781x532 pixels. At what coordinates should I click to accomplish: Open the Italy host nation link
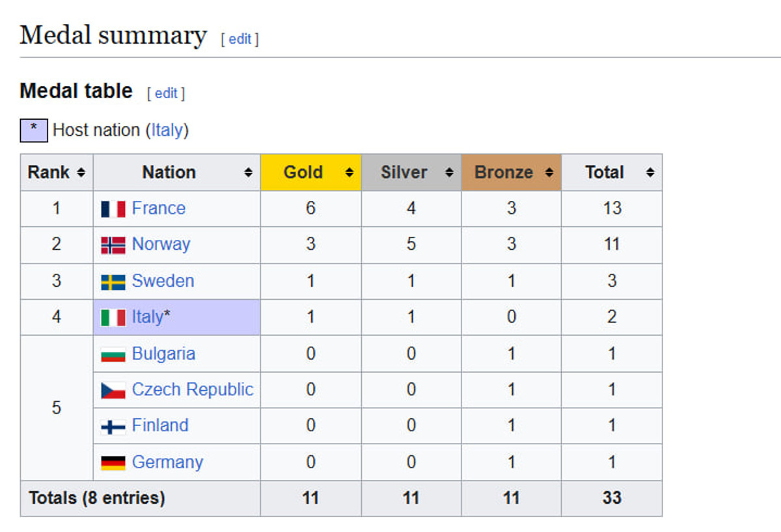pyautogui.click(x=167, y=130)
